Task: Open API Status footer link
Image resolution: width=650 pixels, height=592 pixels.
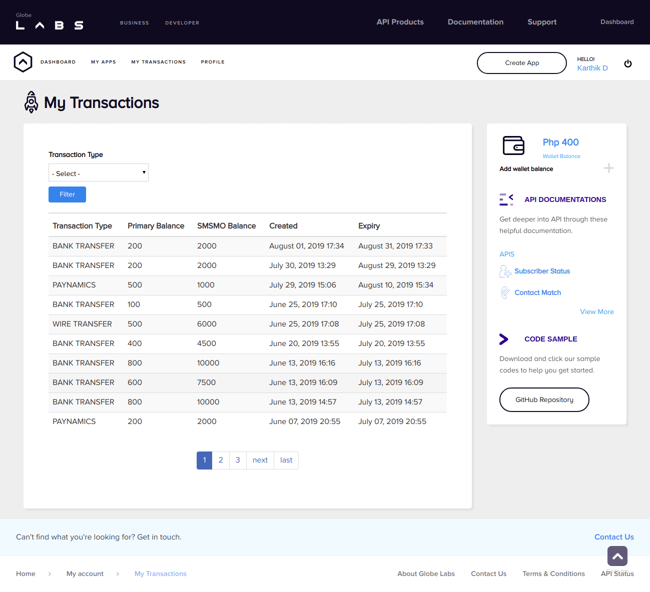Action: [617, 574]
